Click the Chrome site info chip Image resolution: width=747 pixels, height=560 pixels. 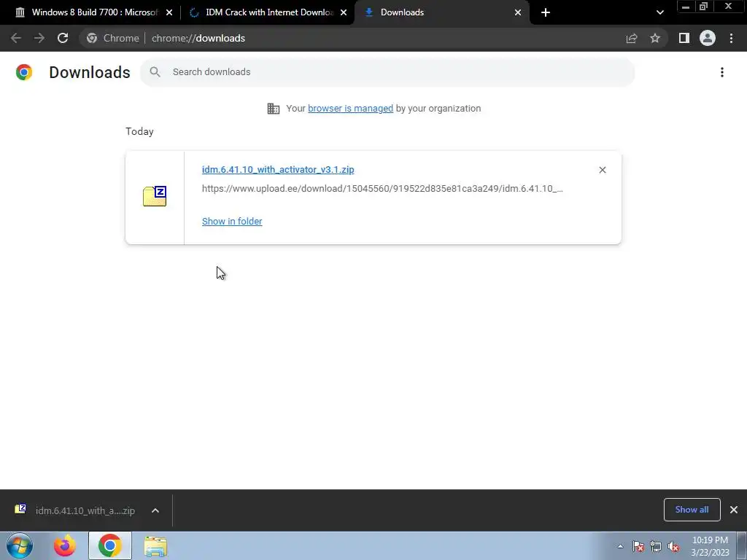tap(113, 38)
